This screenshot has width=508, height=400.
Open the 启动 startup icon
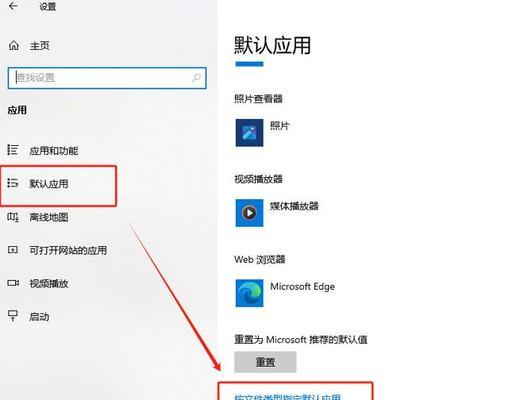point(13,315)
